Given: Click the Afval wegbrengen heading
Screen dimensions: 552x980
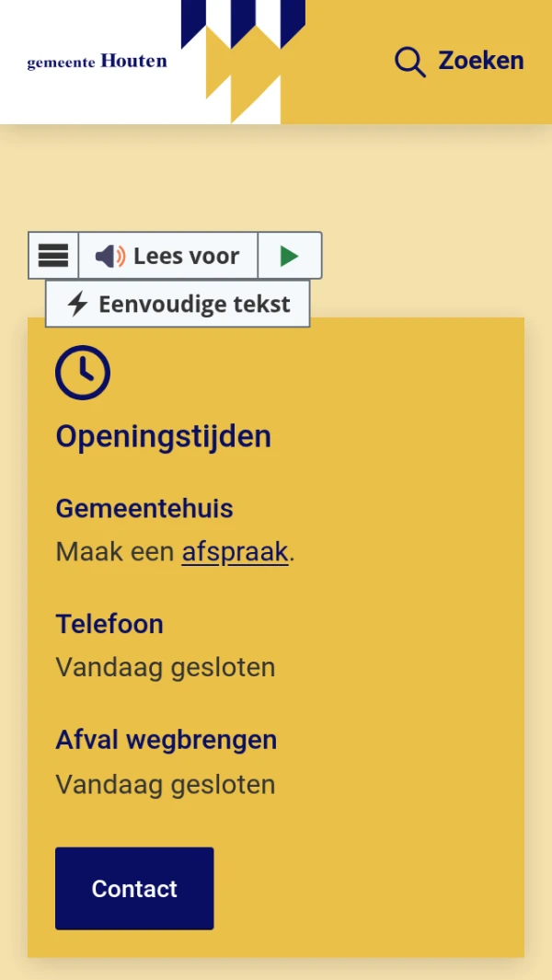Looking at the screenshot, I should (x=167, y=740).
